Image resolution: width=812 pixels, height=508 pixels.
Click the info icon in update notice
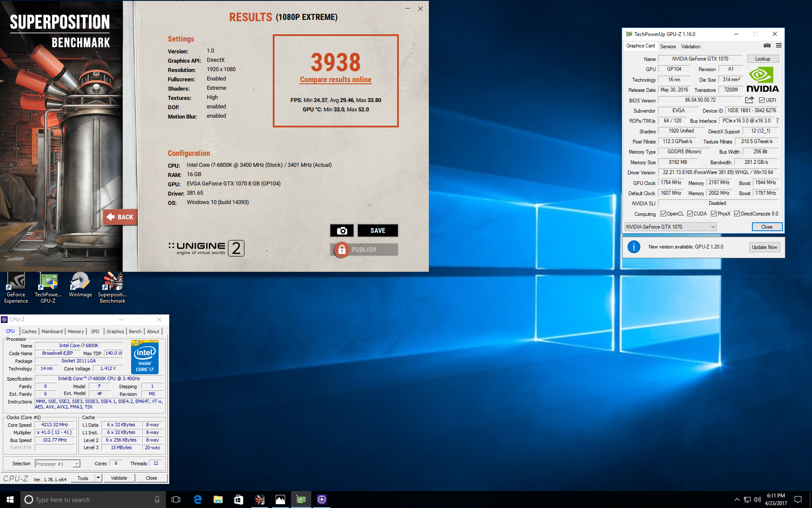(x=634, y=247)
